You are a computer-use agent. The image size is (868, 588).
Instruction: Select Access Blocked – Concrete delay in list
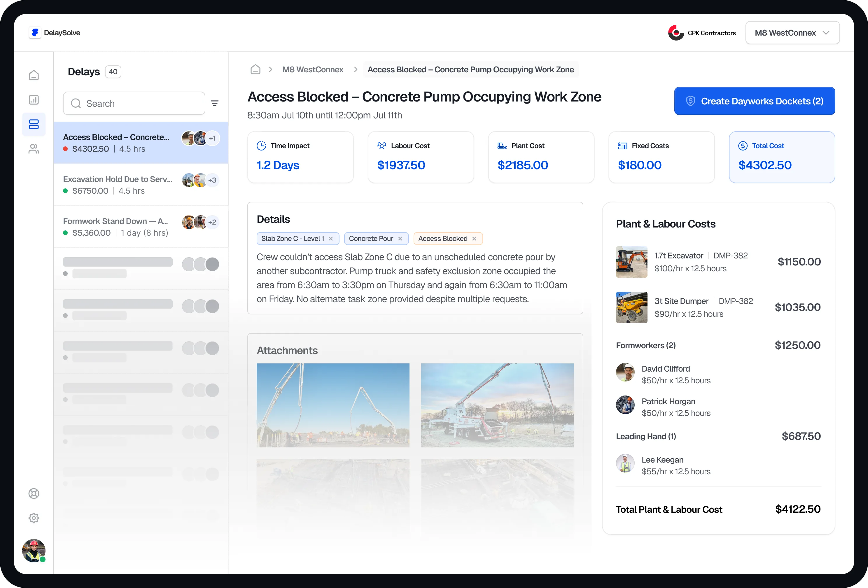(141, 143)
